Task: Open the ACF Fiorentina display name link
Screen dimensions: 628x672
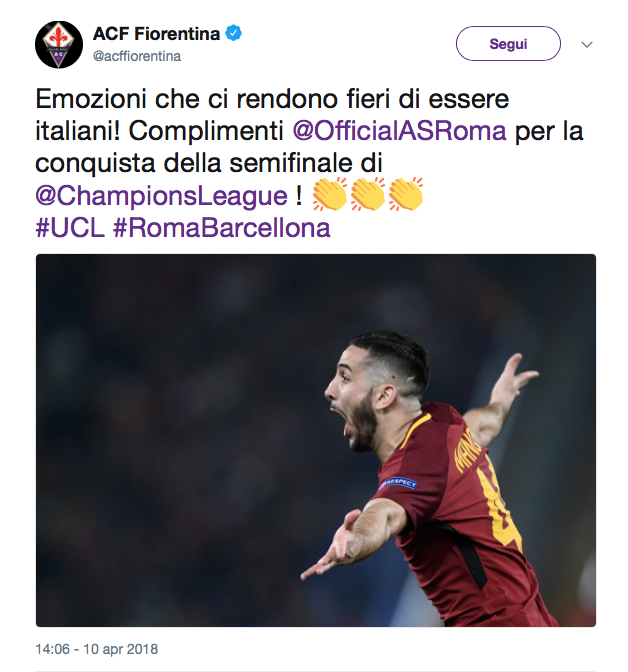Action: [156, 34]
